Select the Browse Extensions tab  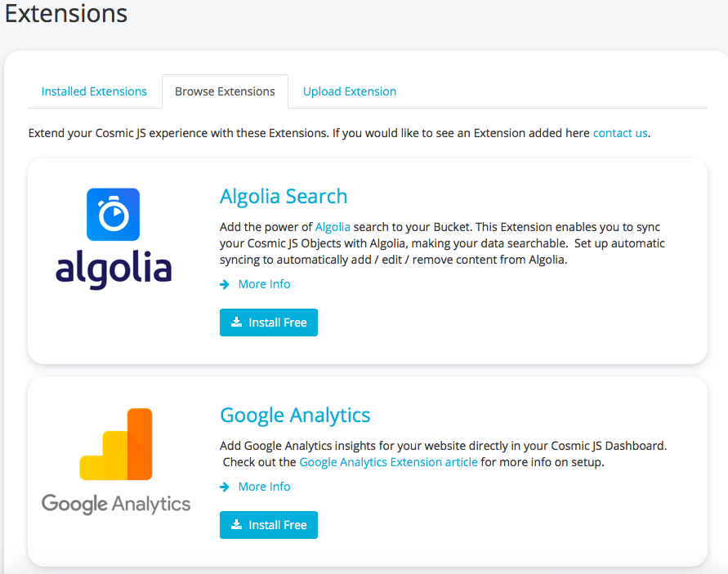click(225, 91)
